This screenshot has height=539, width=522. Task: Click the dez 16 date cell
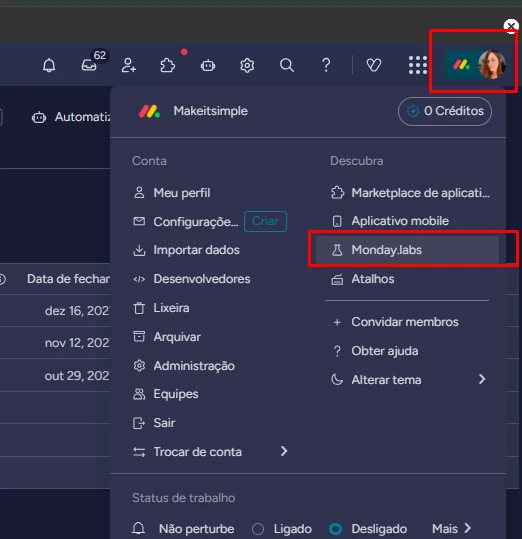click(77, 311)
